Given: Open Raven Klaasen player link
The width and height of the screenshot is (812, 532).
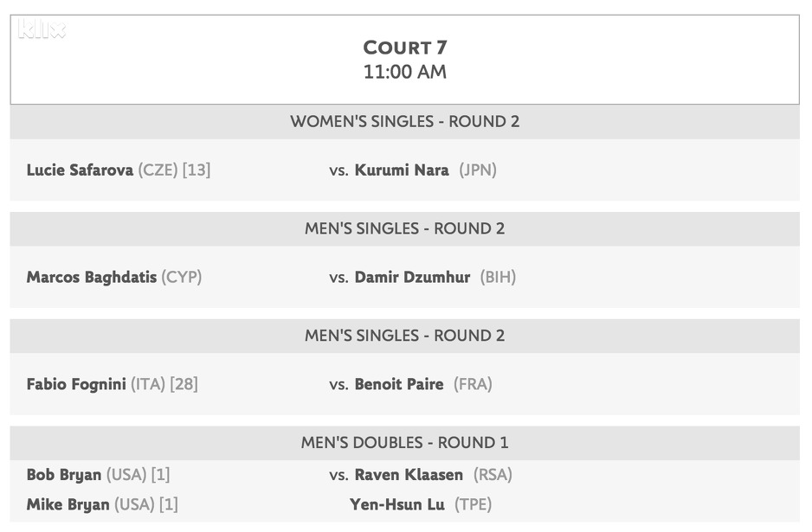Looking at the screenshot, I should click(x=409, y=475).
